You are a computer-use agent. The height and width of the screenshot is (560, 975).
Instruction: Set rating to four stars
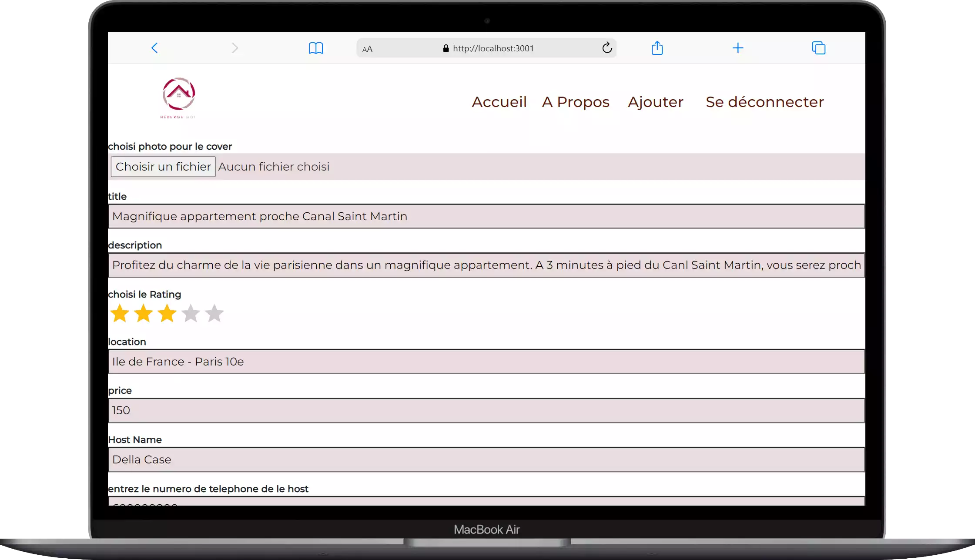(x=191, y=313)
